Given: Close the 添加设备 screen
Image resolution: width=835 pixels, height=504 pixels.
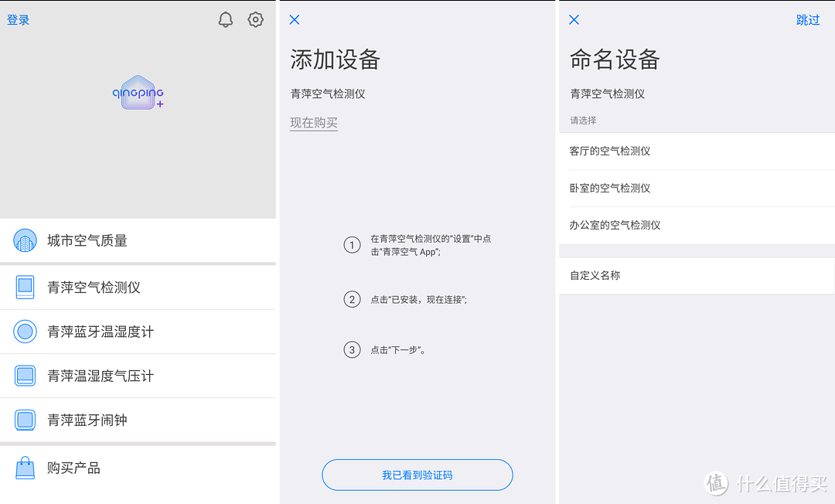Looking at the screenshot, I should [x=295, y=19].
